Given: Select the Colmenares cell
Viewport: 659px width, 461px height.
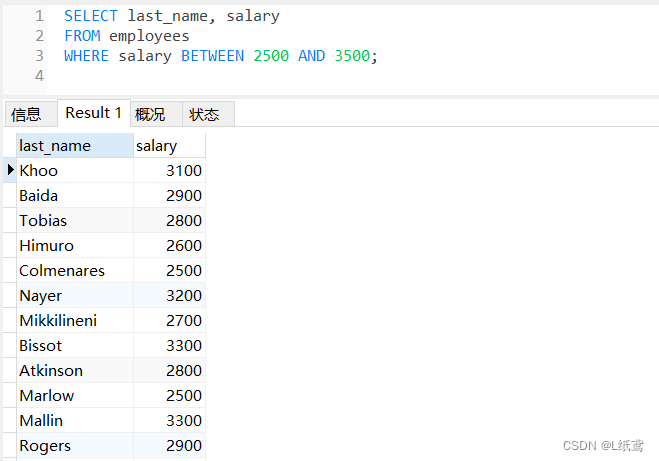Looking at the screenshot, I should (75, 270).
